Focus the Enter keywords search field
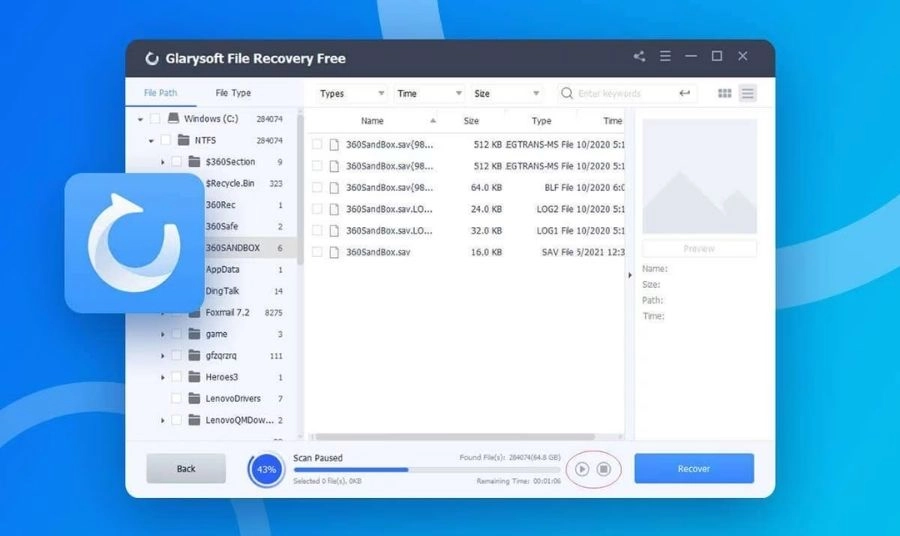The height and width of the screenshot is (536, 900). click(626, 93)
